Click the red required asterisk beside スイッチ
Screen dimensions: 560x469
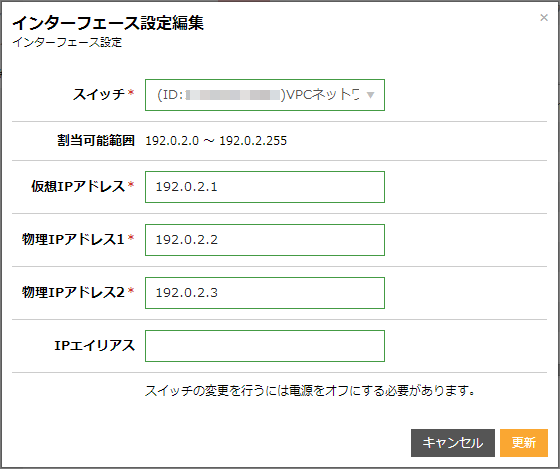[131, 93]
